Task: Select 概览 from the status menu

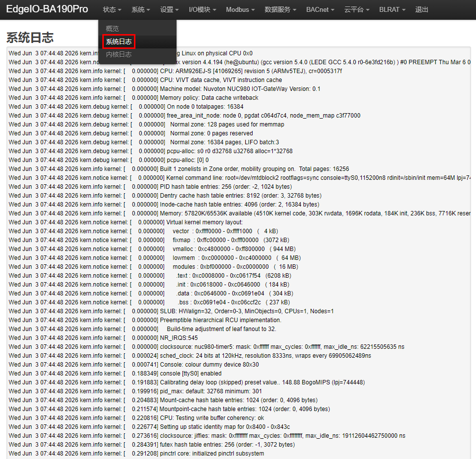Action: tap(137, 29)
